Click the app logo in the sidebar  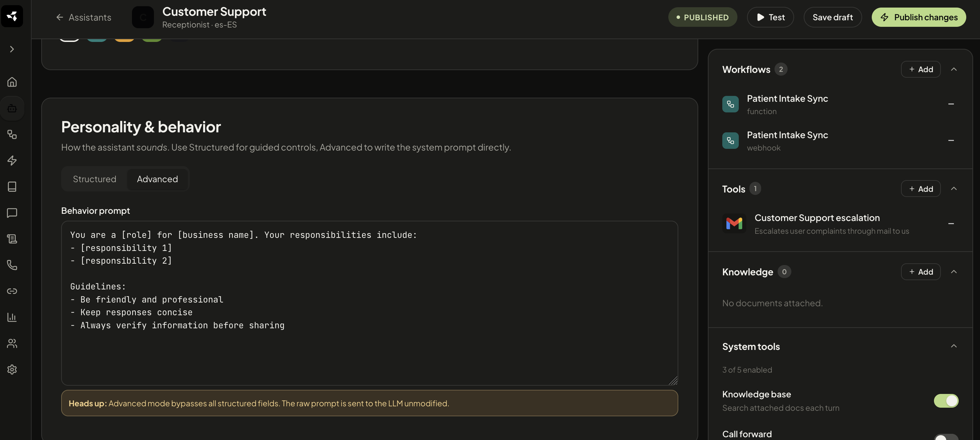(x=12, y=16)
